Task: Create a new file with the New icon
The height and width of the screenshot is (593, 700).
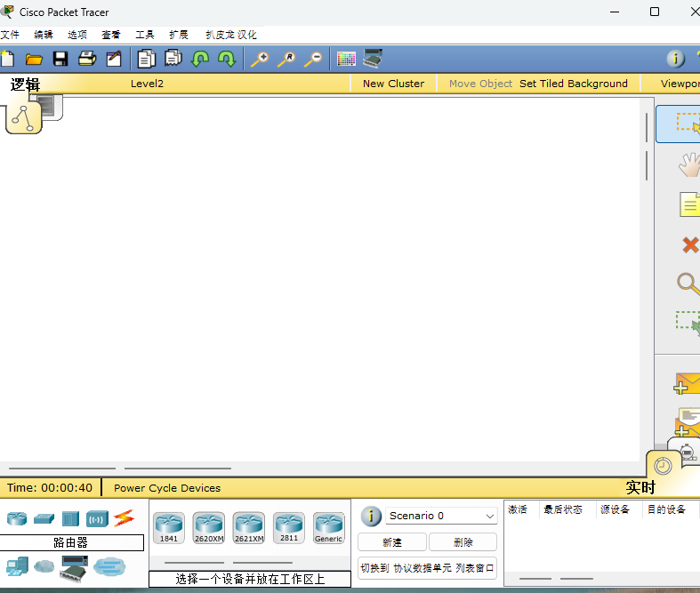Action: 7,59
